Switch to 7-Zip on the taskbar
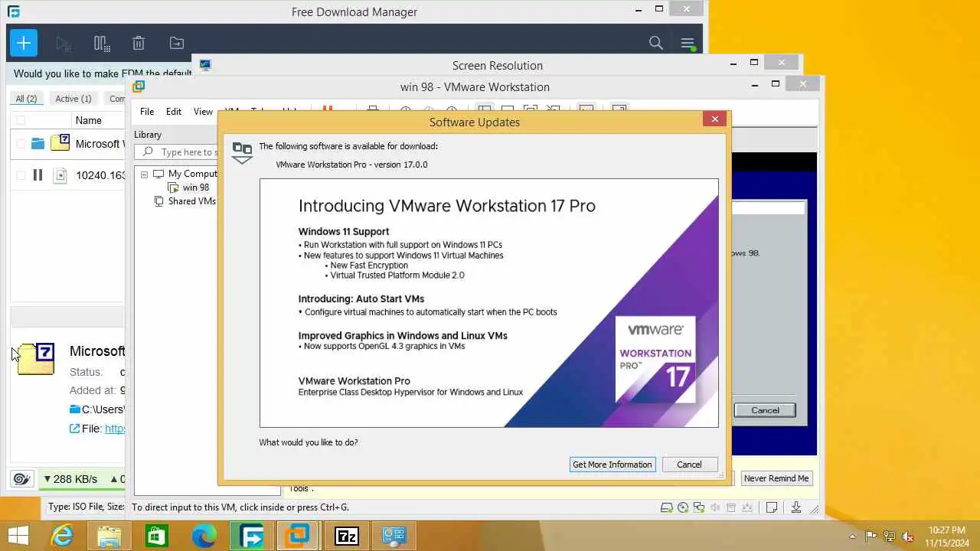This screenshot has width=980, height=551. [346, 536]
